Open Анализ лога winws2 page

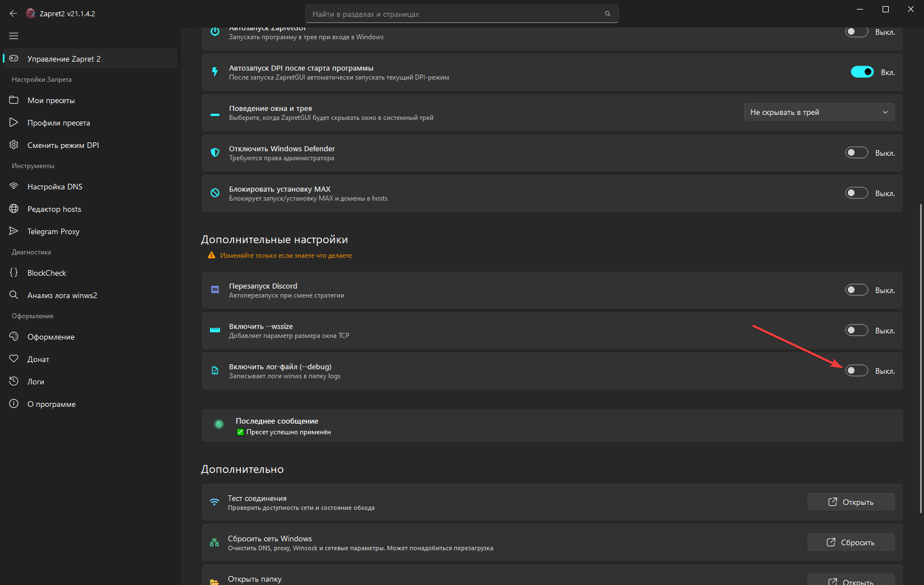(90, 295)
